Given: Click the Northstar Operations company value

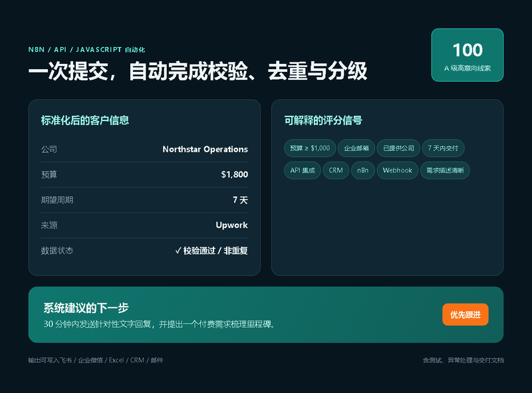Looking at the screenshot, I should click(x=205, y=150).
